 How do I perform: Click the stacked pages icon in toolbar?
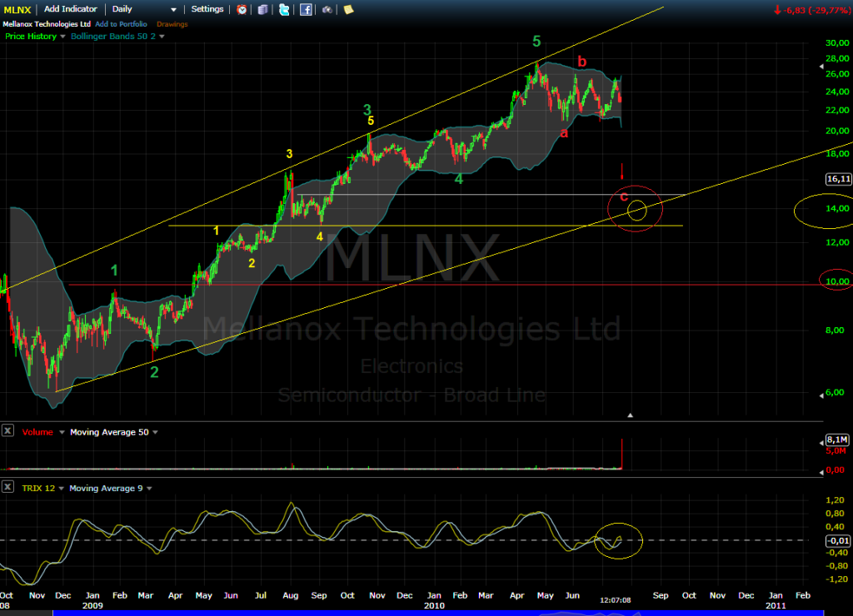point(263,9)
